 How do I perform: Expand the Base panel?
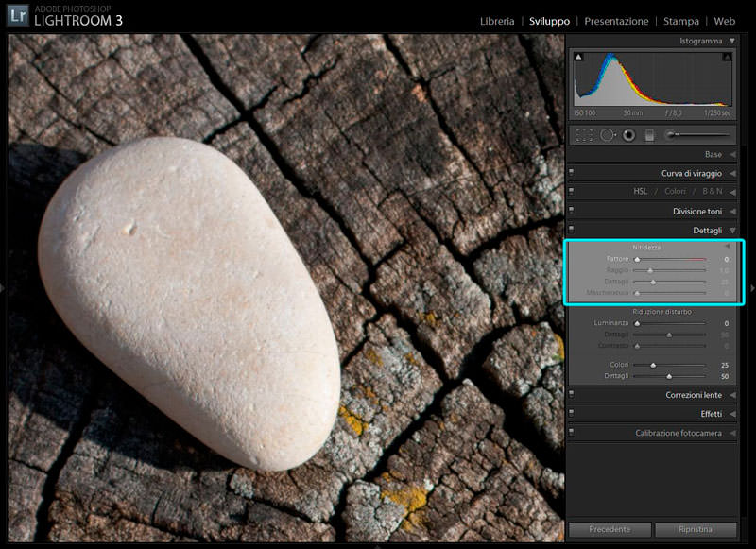(731, 155)
